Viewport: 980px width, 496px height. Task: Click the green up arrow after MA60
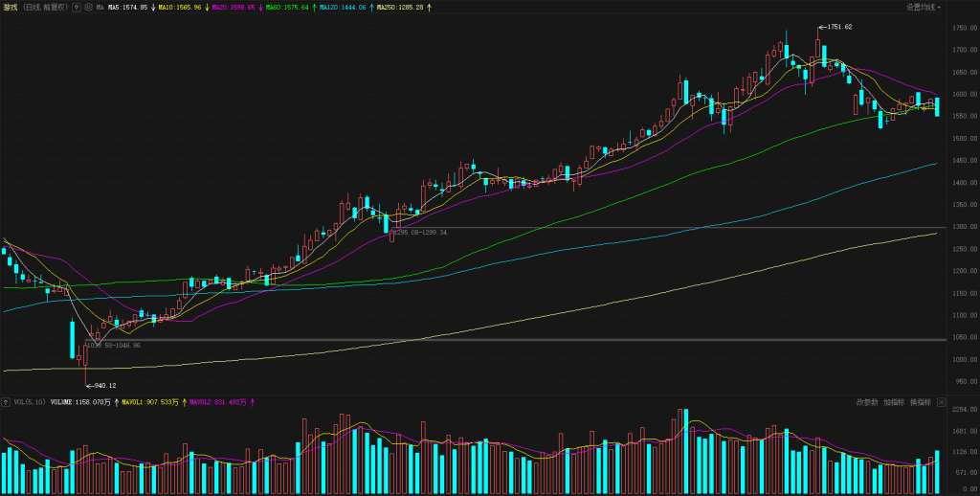click(x=316, y=8)
